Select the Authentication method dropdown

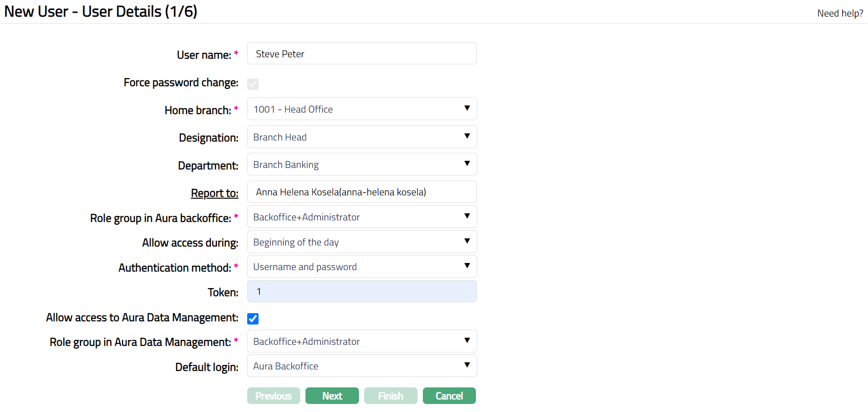(x=361, y=267)
